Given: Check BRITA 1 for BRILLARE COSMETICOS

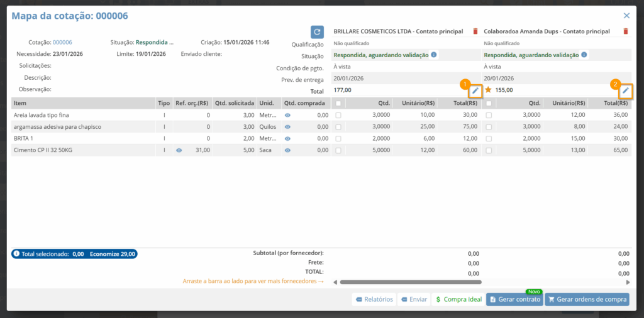Looking at the screenshot, I should point(339,139).
